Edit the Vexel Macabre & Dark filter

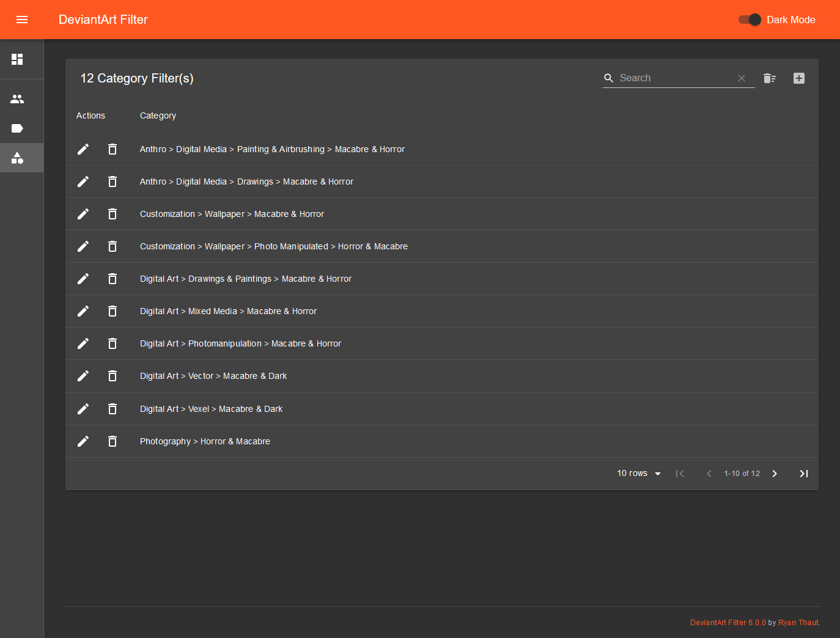tap(83, 409)
